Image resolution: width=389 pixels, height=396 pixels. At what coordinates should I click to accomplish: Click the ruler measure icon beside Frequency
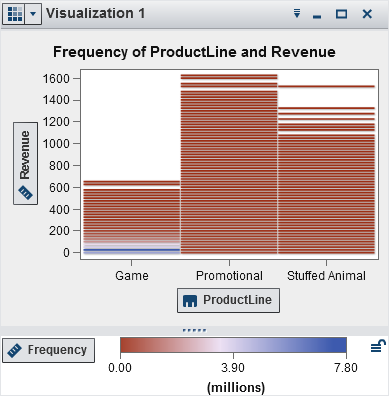pos(14,351)
